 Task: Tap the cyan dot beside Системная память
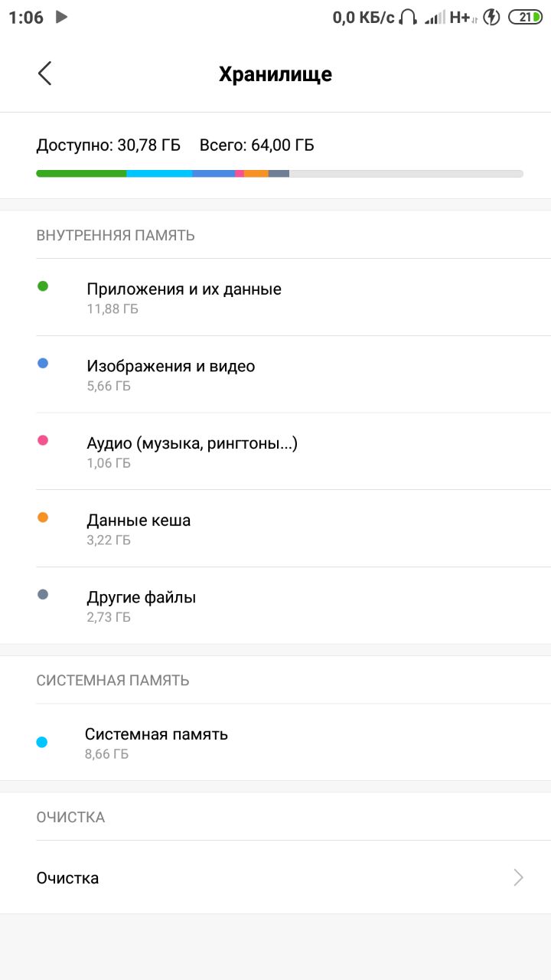(x=42, y=742)
